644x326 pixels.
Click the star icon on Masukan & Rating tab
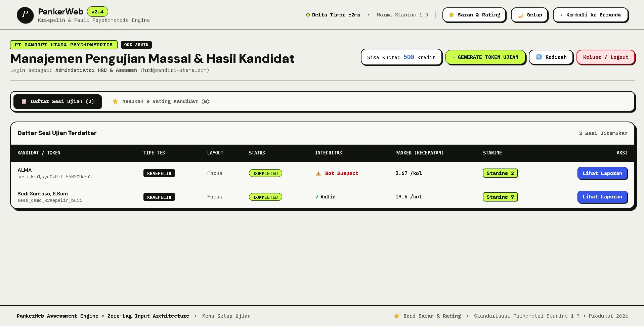coord(115,101)
